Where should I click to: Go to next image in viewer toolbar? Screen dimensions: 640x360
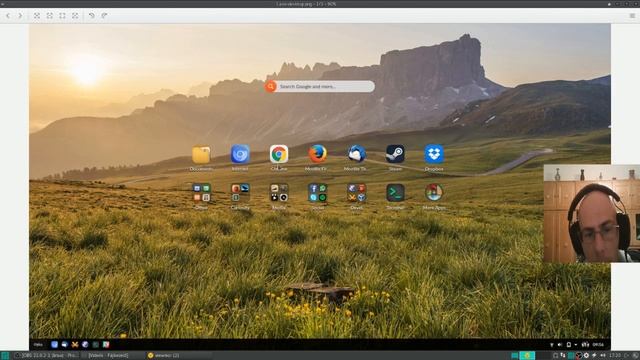[x=20, y=16]
